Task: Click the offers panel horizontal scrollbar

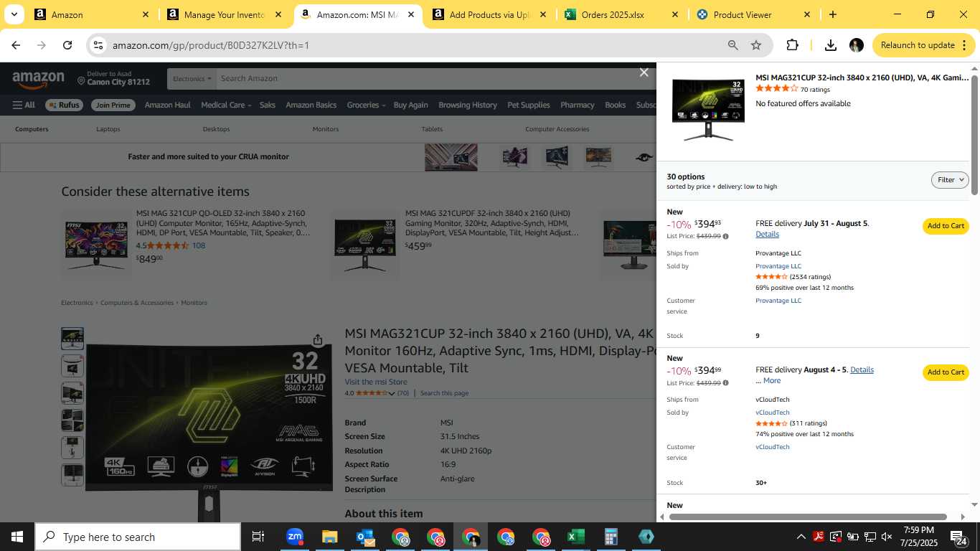Action: pos(808,517)
